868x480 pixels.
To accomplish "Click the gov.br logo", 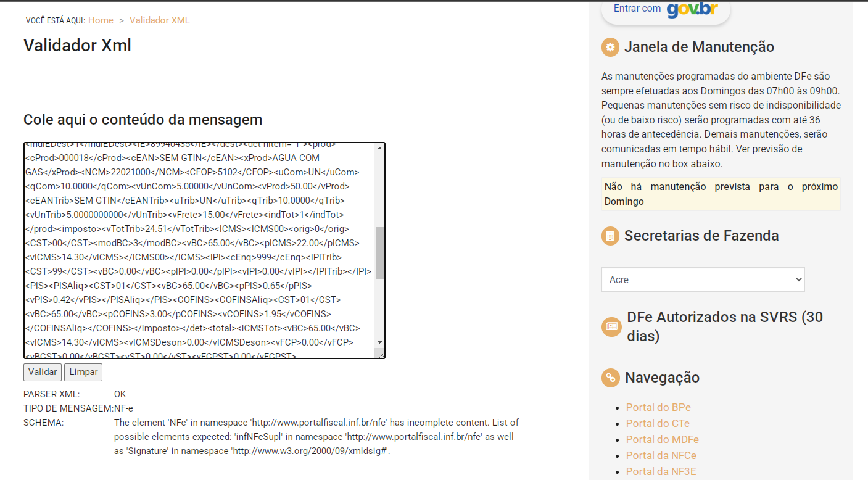I will pyautogui.click(x=692, y=9).
